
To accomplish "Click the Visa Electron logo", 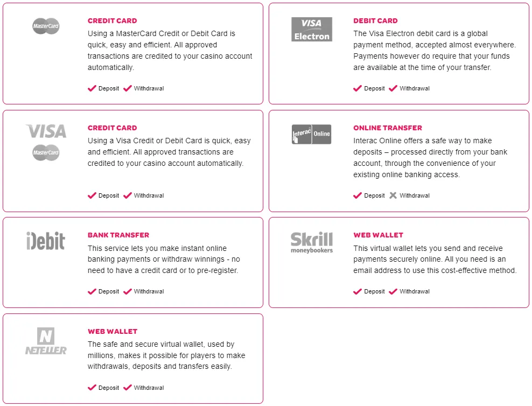I will [x=311, y=30].
